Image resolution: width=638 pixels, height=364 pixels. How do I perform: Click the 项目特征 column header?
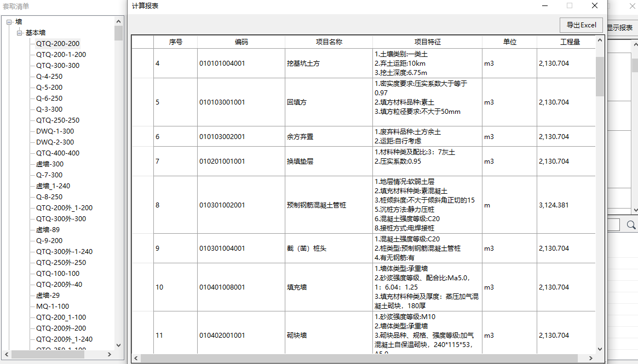click(x=427, y=42)
